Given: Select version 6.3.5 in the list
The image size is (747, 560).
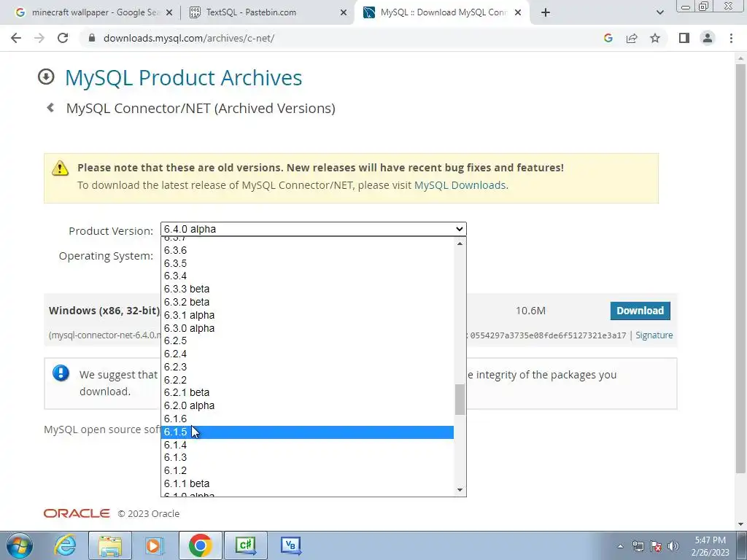Looking at the screenshot, I should (307, 263).
